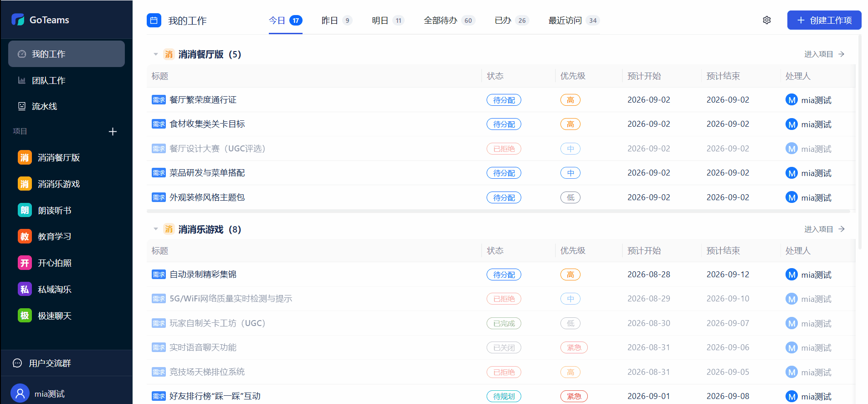
Task: Switch to the 今日 tab
Action: 286,21
